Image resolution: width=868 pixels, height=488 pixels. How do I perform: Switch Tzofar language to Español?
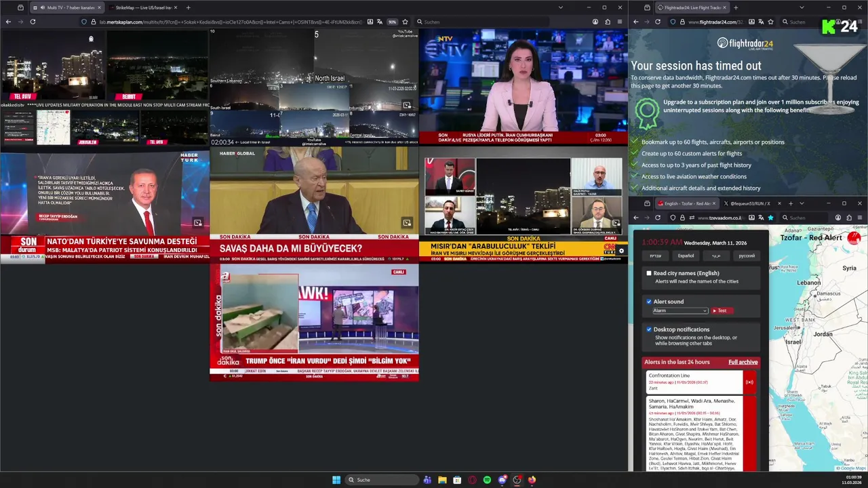[686, 256]
